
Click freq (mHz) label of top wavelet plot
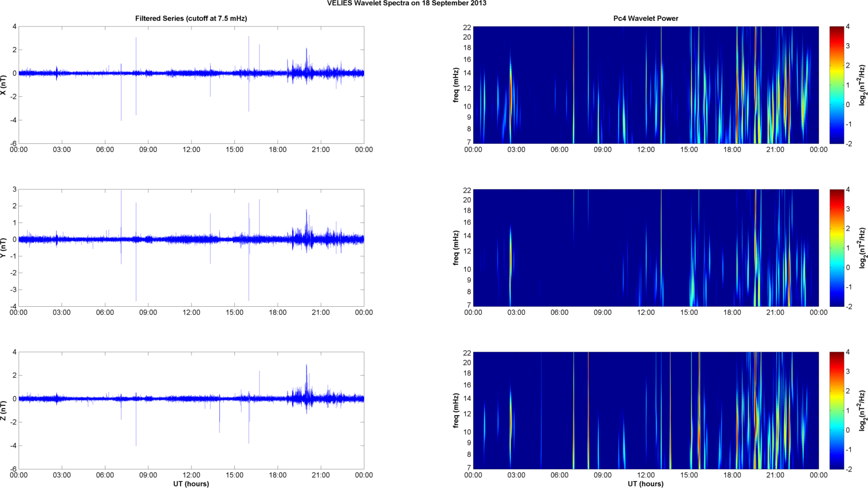(x=456, y=85)
